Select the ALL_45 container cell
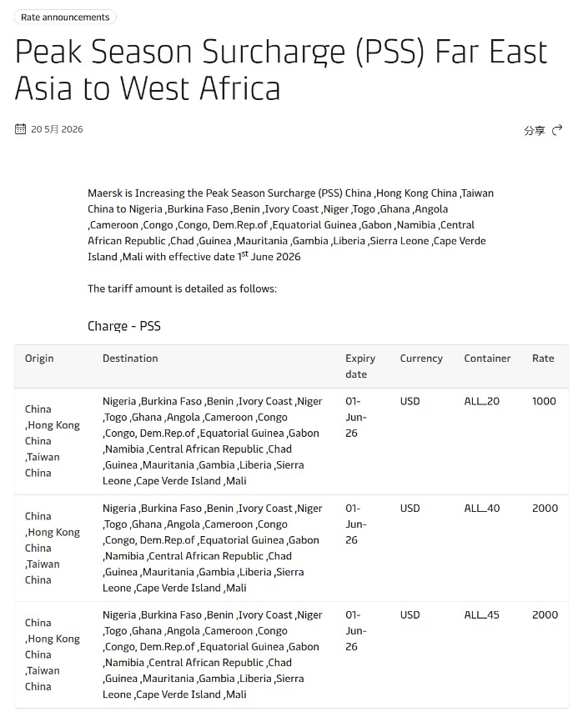The width and height of the screenshot is (588, 717). point(481,615)
